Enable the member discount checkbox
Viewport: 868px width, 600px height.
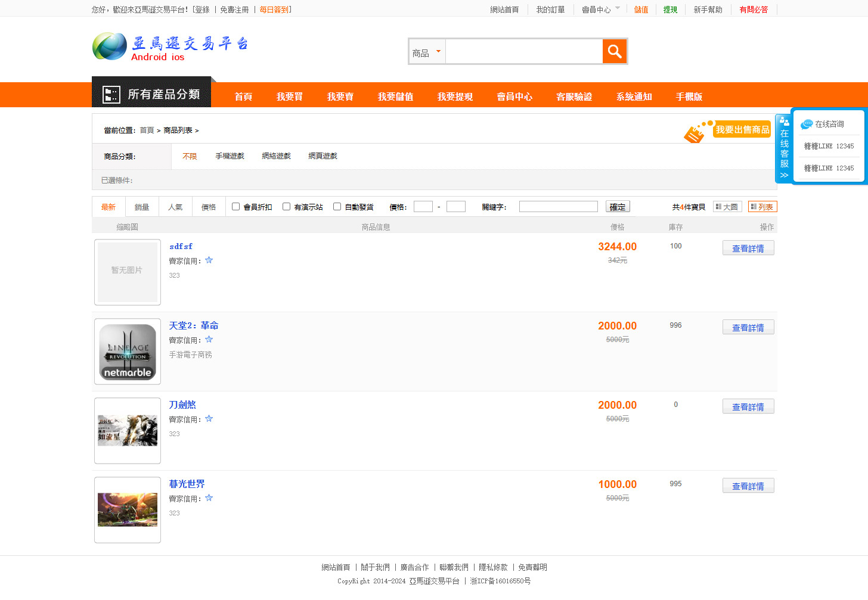[x=235, y=207]
